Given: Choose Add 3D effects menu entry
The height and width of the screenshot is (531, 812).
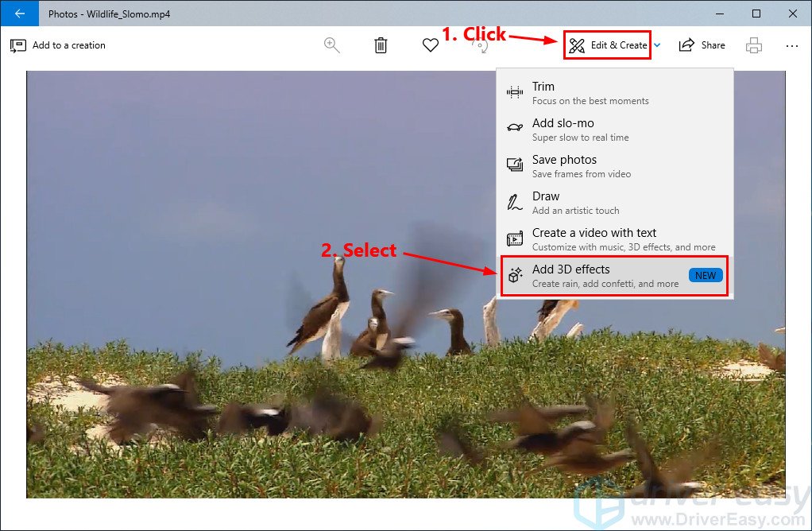Looking at the screenshot, I should (x=615, y=276).
